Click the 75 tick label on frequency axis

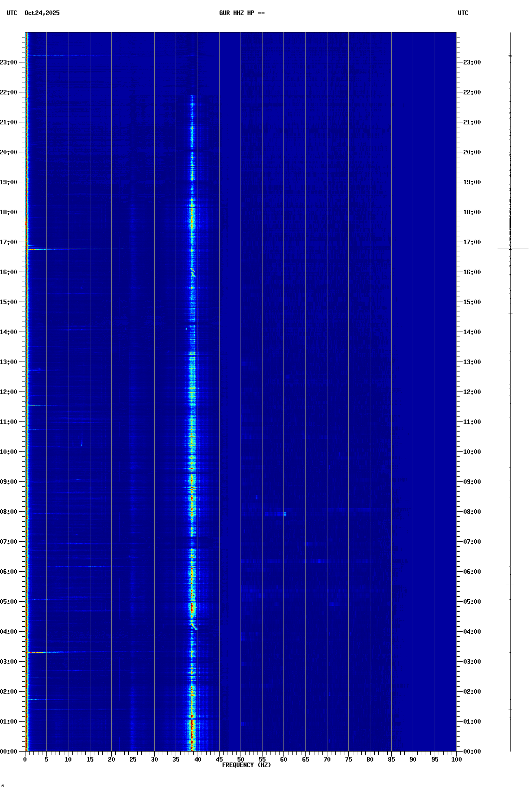pyautogui.click(x=348, y=760)
